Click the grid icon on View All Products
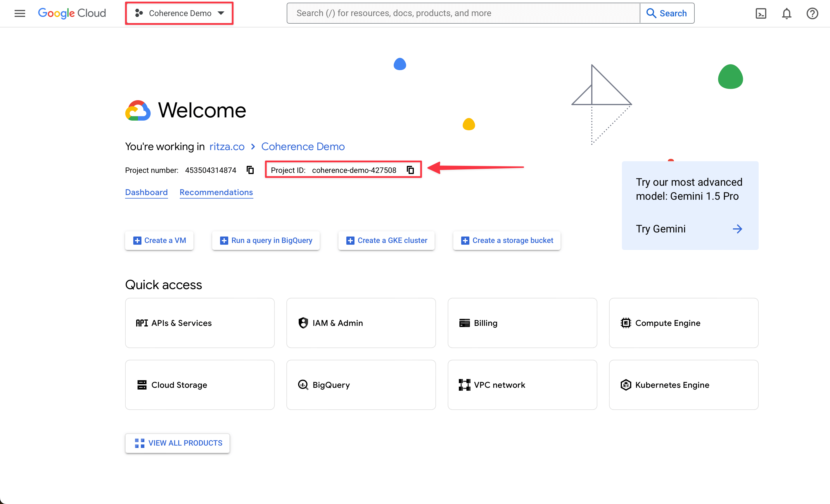Viewport: 830px width, 504px height. point(139,443)
